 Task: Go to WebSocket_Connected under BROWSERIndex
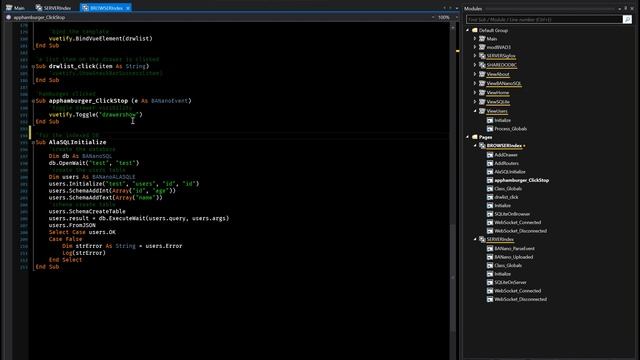(x=518, y=222)
